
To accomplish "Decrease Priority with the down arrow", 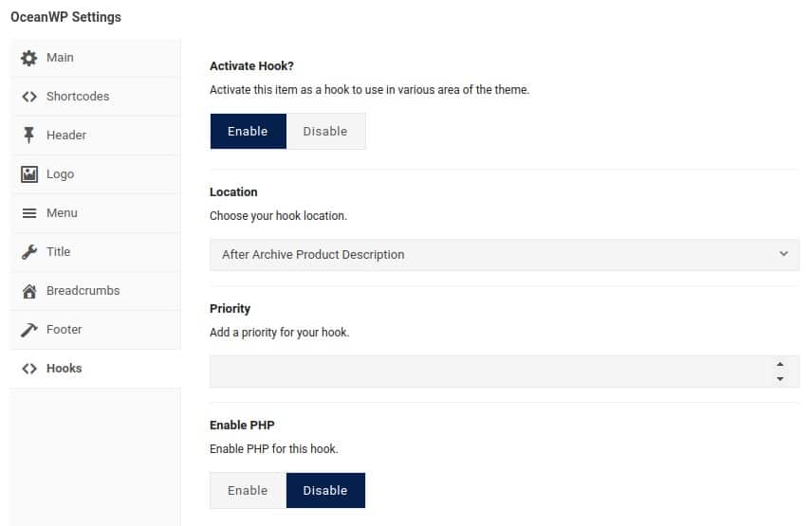I will 780,379.
